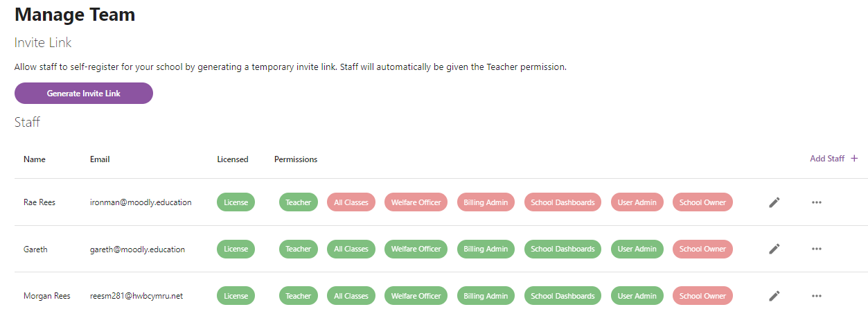868x316 pixels.
Task: Click pencil edit icon for Morgan Rees
Action: point(774,296)
